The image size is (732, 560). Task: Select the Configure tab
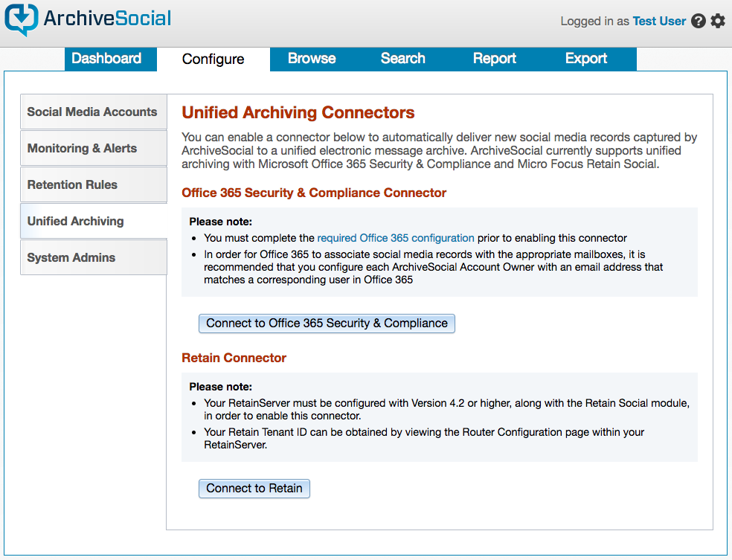tap(213, 59)
